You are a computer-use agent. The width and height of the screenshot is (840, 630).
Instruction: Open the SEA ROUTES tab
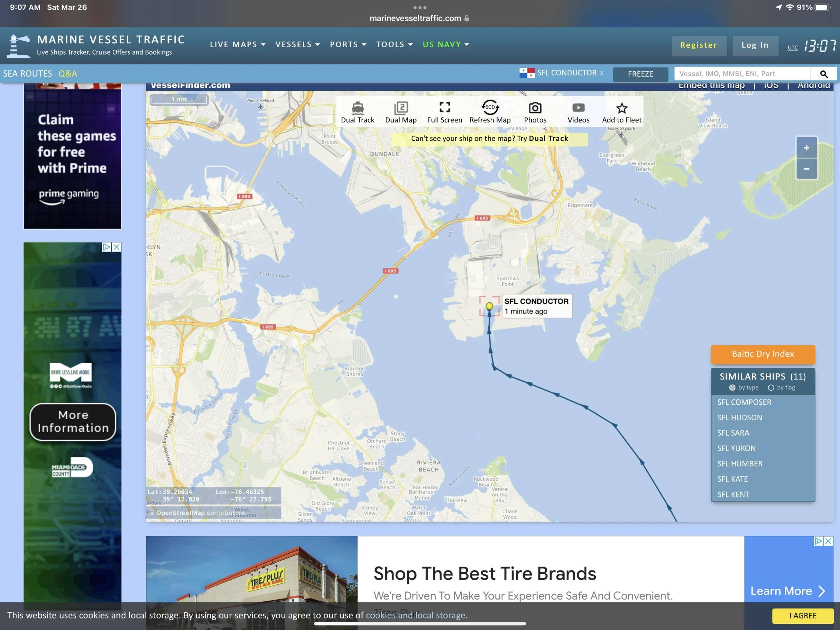pos(27,73)
